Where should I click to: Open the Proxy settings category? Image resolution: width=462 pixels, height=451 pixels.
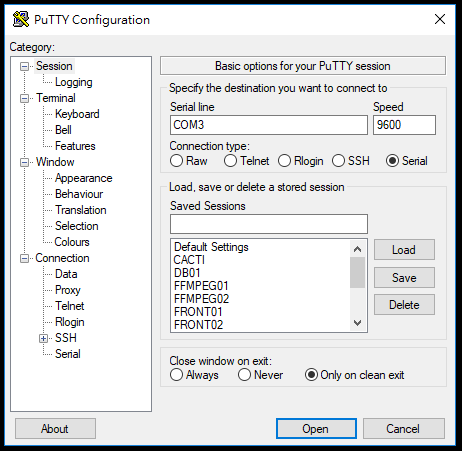coord(68,290)
